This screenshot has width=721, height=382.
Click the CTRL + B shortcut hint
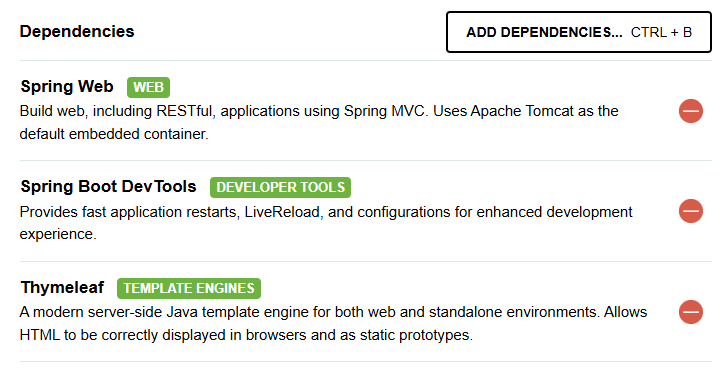tap(661, 33)
